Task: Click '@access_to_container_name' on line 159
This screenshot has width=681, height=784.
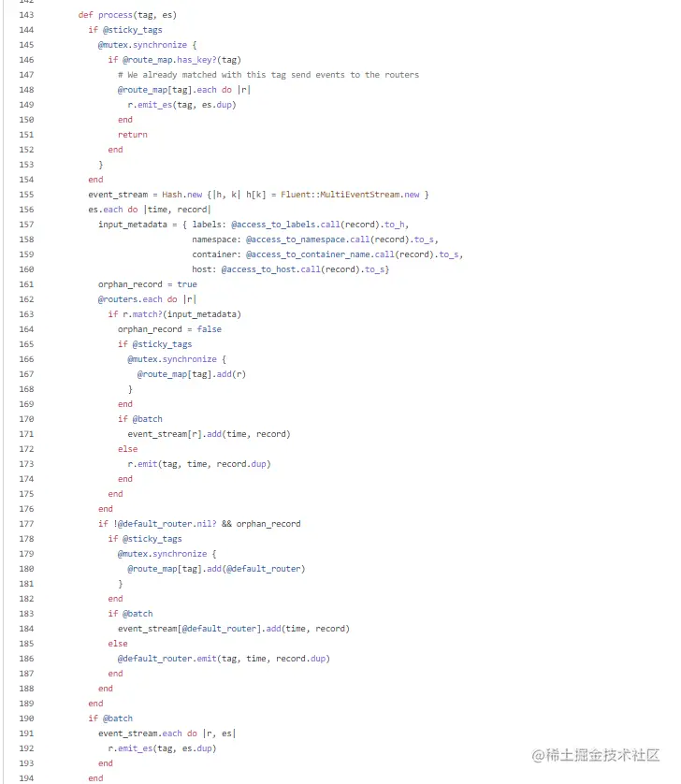Action: tap(308, 254)
